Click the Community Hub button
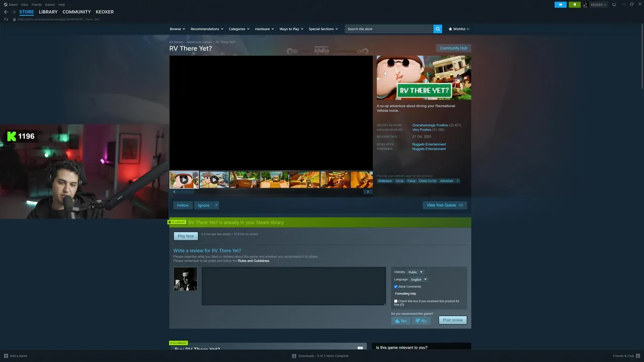This screenshot has height=362, width=644. coord(453,48)
